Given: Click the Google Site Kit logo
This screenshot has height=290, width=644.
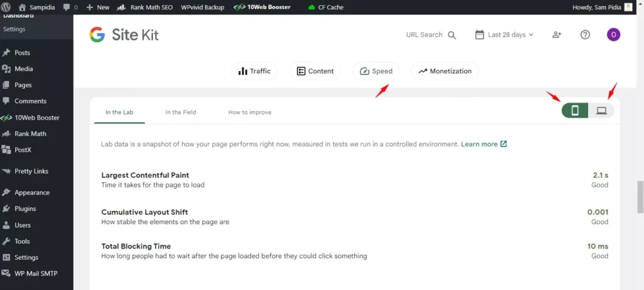Looking at the screenshot, I should [124, 35].
